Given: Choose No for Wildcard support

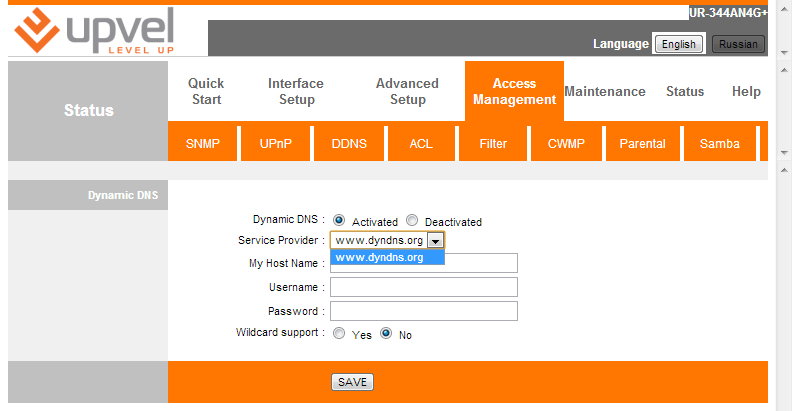Looking at the screenshot, I should (x=386, y=334).
